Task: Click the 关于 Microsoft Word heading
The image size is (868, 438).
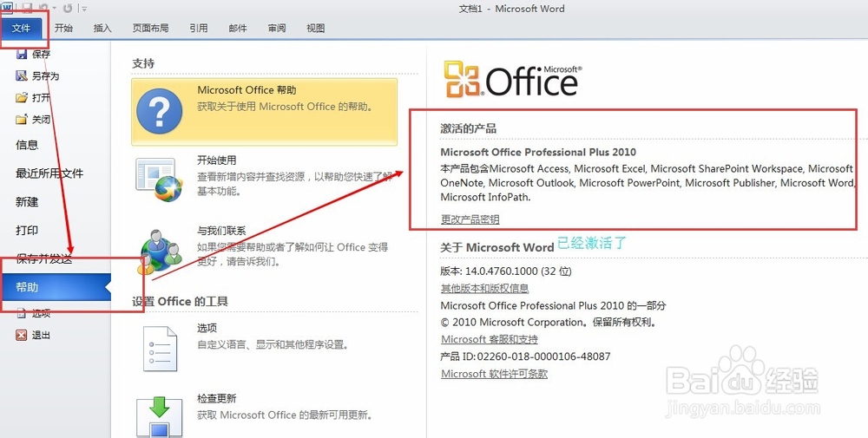Action: coord(497,248)
